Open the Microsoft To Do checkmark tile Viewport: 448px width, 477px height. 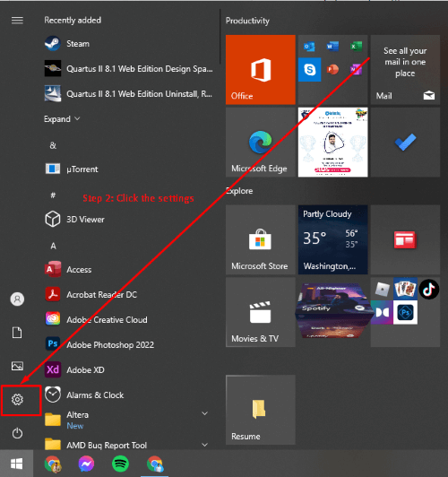pos(405,142)
